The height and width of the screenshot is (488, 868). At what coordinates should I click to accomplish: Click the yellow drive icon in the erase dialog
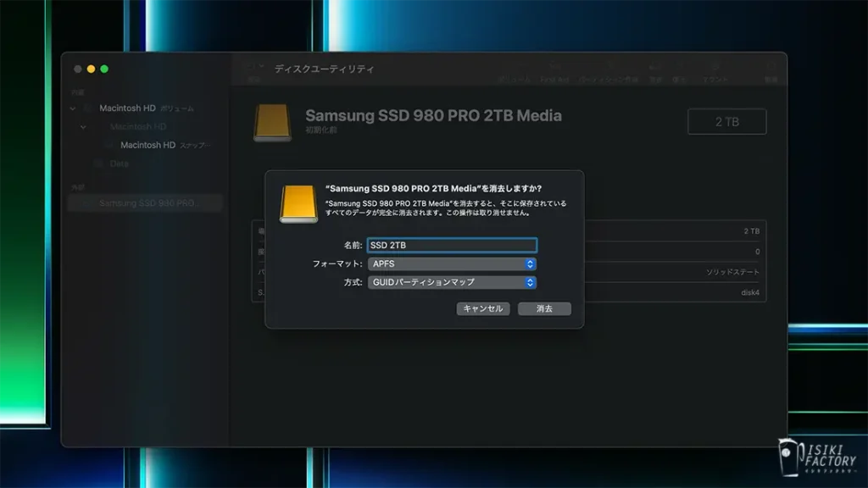[x=298, y=204]
